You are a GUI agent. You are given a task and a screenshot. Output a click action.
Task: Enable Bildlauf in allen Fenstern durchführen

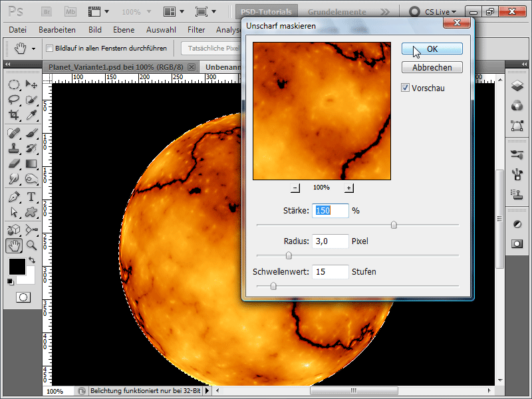49,48
